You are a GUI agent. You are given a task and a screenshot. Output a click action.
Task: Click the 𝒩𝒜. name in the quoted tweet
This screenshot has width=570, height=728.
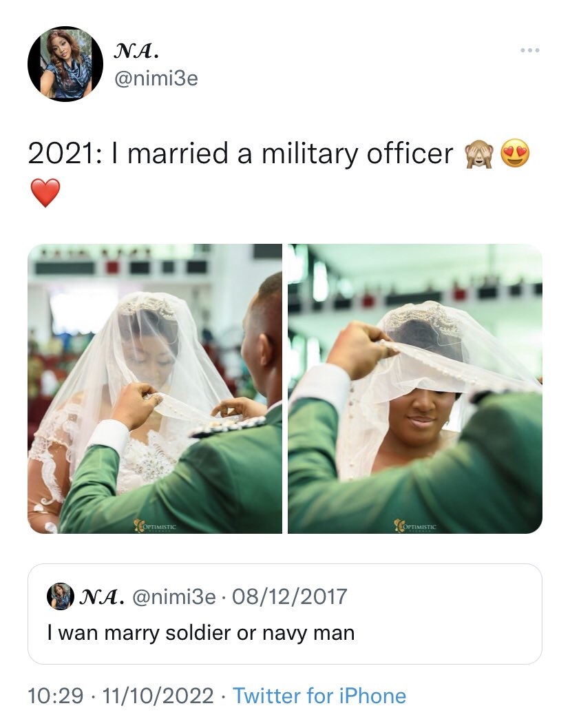[x=102, y=596]
